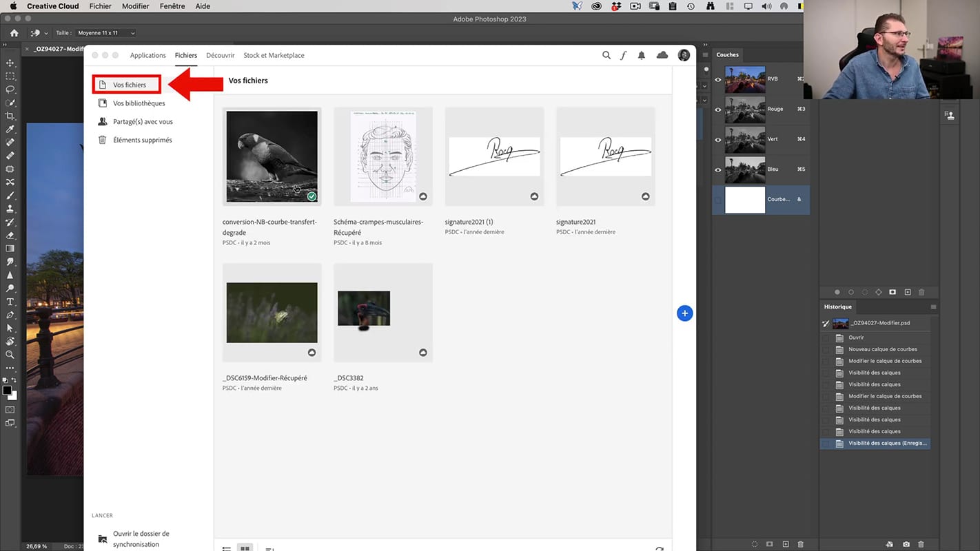Select the Clone Stamp tool
Viewport: 980px width, 551px height.
tap(10, 209)
